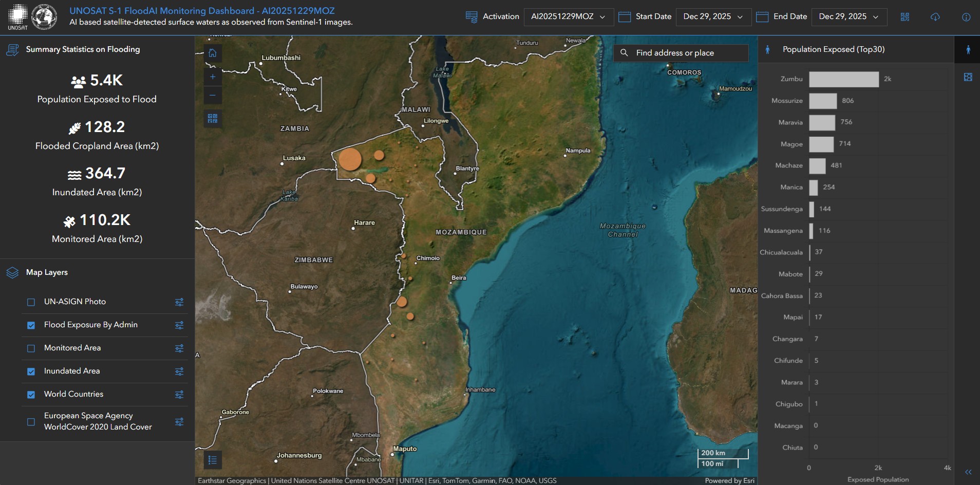Zoom in on the map

213,77
